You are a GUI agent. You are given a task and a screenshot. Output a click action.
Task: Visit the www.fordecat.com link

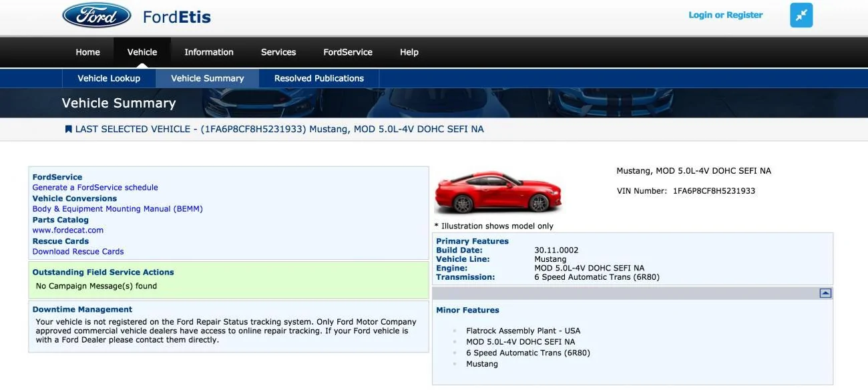coord(68,230)
